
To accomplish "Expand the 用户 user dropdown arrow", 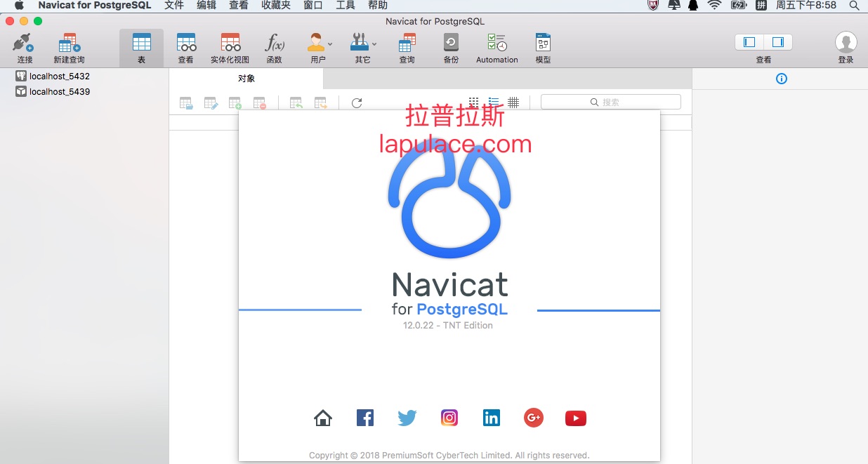I will [x=330, y=44].
